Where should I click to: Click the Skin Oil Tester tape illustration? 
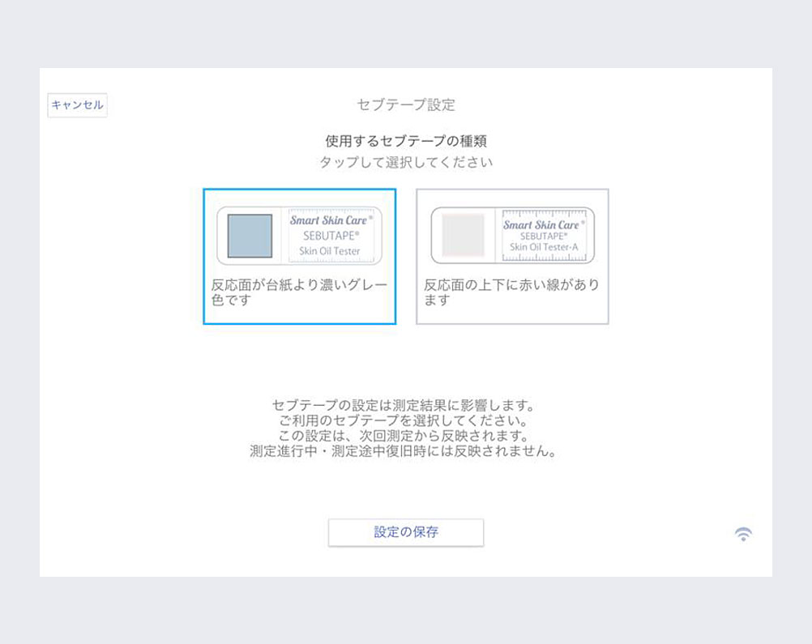[x=299, y=235]
